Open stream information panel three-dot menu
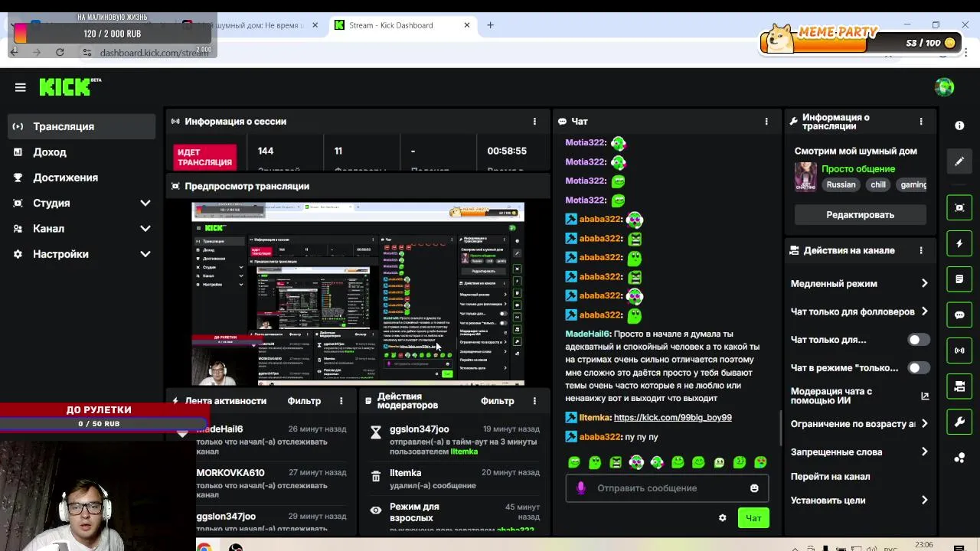The height and width of the screenshot is (551, 980). pos(921,122)
